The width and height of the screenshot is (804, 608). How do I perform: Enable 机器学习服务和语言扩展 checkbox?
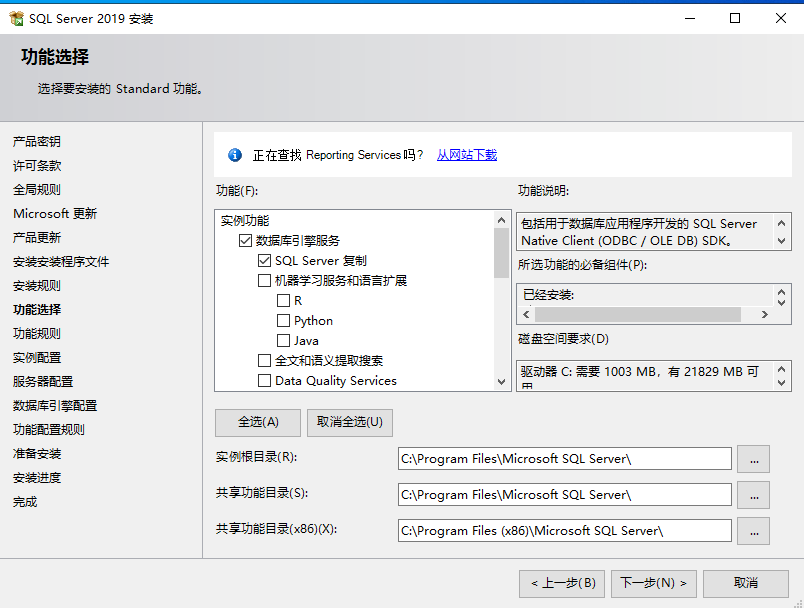tap(264, 280)
